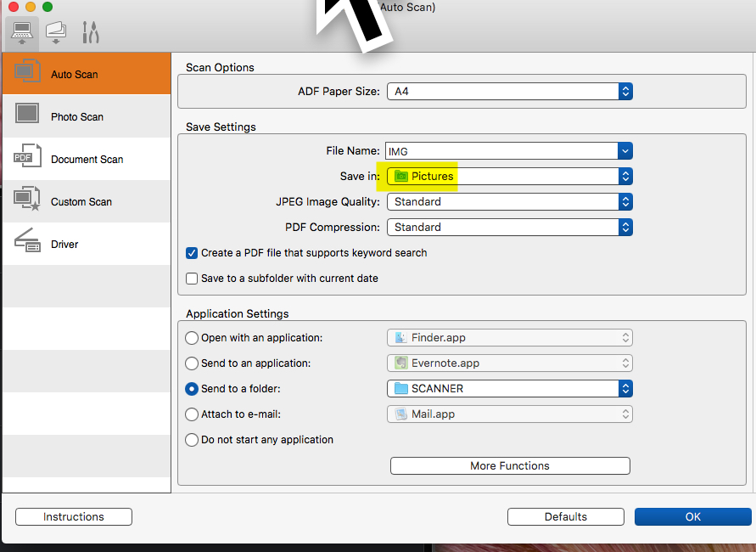Click the More Functions button
Screen dimensions: 756x552
[x=510, y=465]
